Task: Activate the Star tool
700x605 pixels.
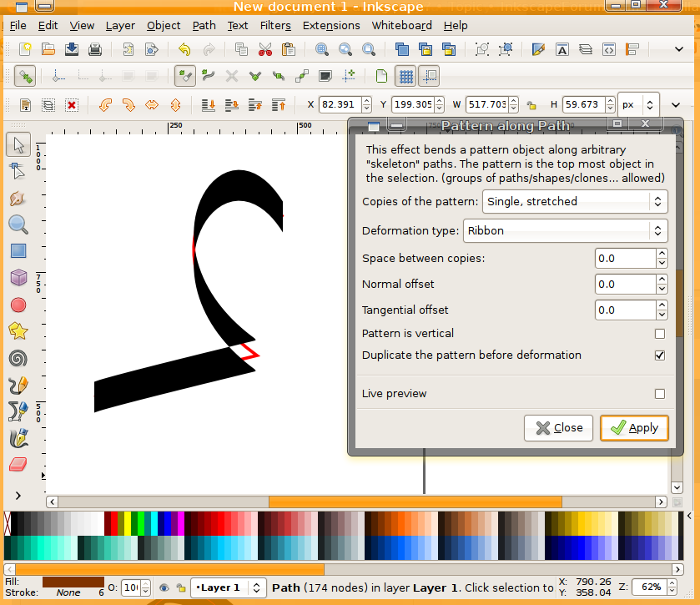Action: pyautogui.click(x=18, y=331)
